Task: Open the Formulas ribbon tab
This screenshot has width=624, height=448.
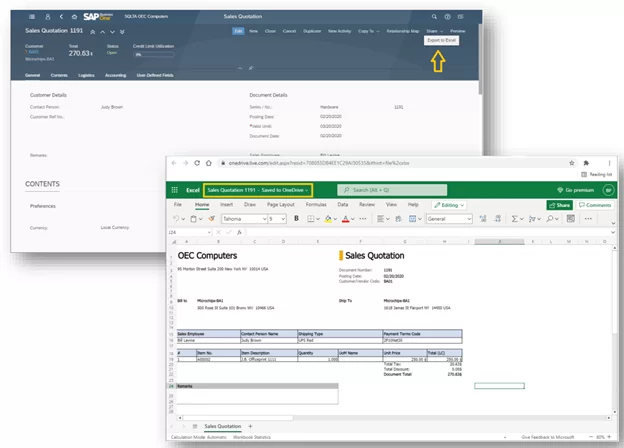Action: point(316,205)
